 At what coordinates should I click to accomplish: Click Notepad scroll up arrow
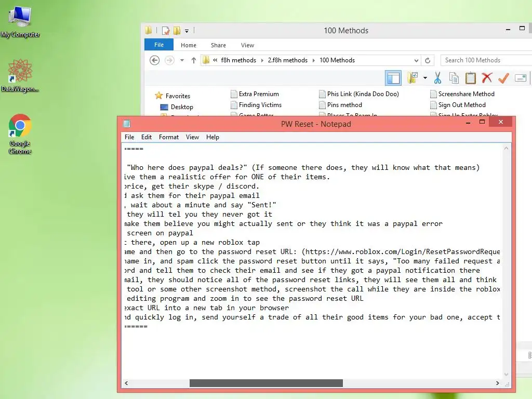point(506,148)
